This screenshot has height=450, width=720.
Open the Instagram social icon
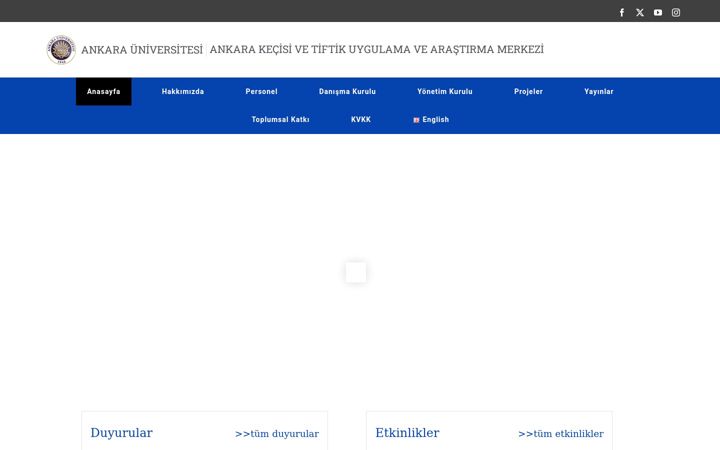pos(676,12)
